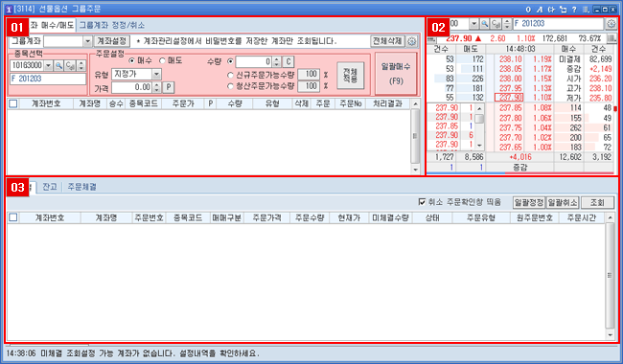Open the quote panel code dropdown arrow
Image resolution: width=623 pixels, height=364 pixels.
click(x=473, y=24)
